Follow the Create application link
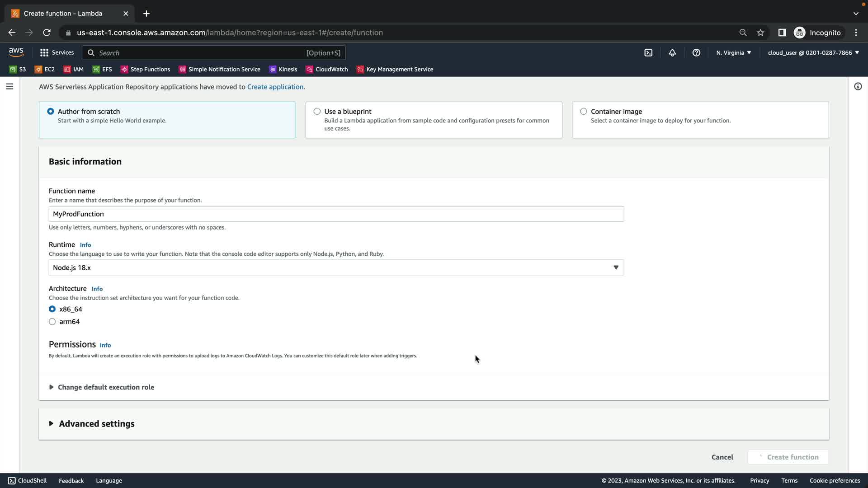The height and width of the screenshot is (488, 868). pos(275,87)
